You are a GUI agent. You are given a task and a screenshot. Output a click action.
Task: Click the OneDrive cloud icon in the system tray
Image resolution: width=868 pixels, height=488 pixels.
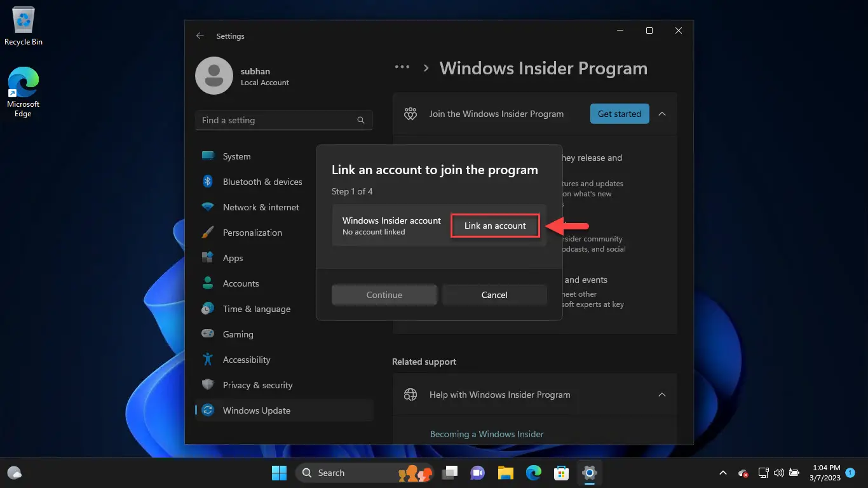coord(743,473)
